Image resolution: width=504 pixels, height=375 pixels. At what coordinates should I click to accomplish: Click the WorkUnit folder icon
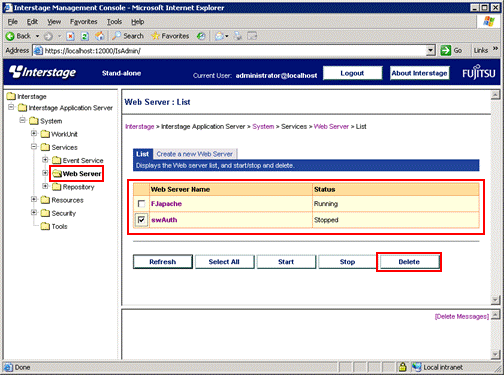pyautogui.click(x=45, y=134)
